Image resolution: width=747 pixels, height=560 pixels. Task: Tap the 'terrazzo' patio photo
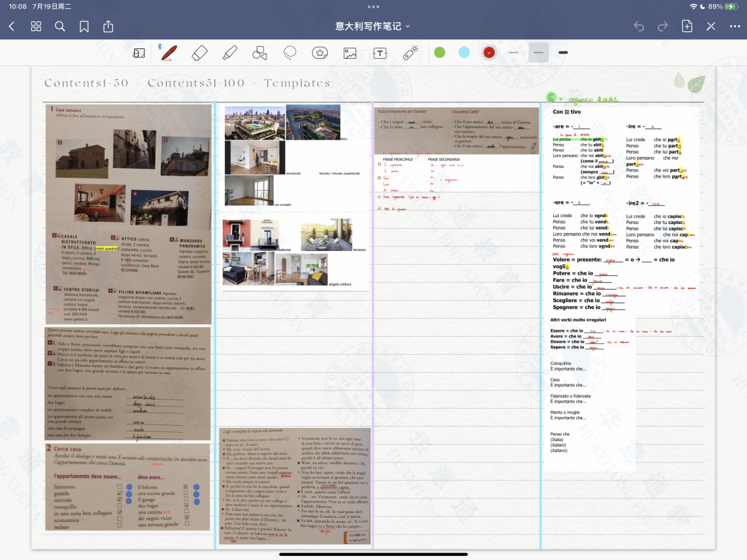tap(326, 235)
